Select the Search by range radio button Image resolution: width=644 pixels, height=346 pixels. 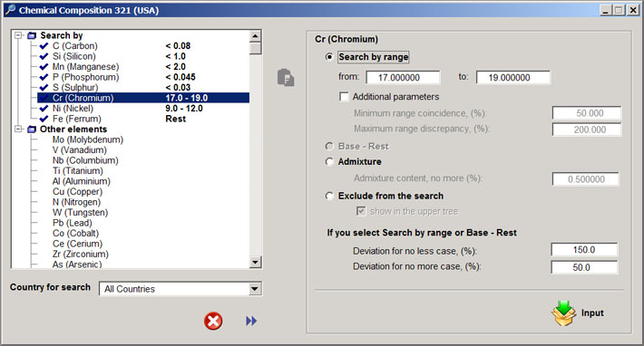tap(329, 57)
